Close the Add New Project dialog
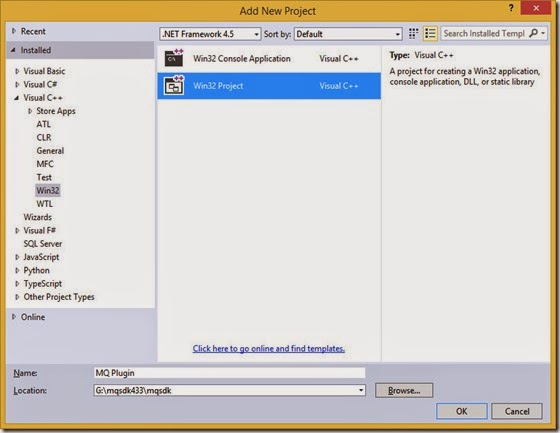The image size is (560, 433). tap(536, 8)
